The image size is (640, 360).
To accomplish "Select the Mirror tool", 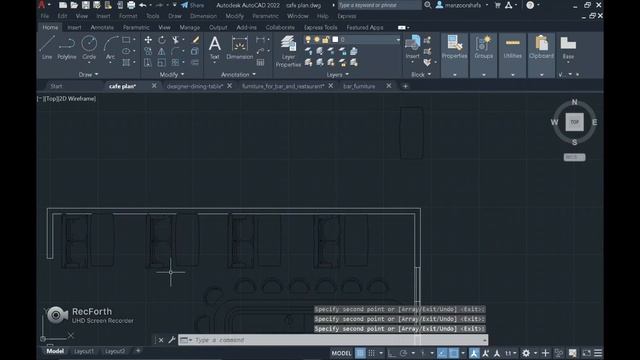I will point(162,51).
